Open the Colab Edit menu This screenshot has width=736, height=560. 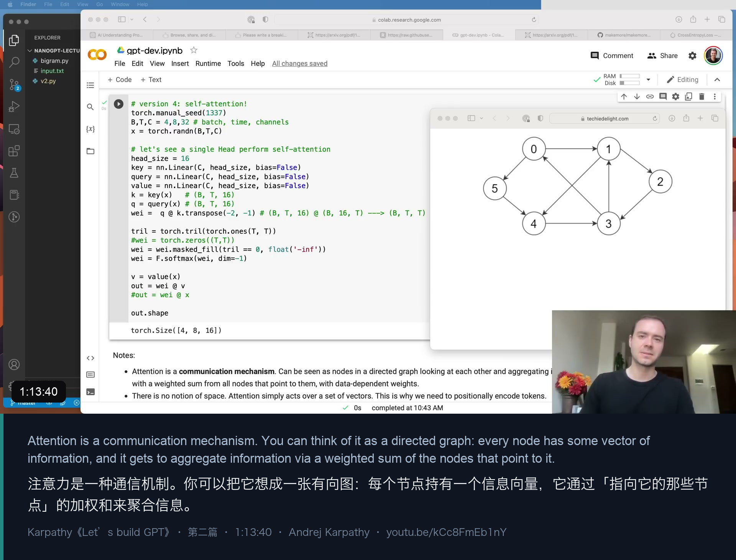[137, 64]
